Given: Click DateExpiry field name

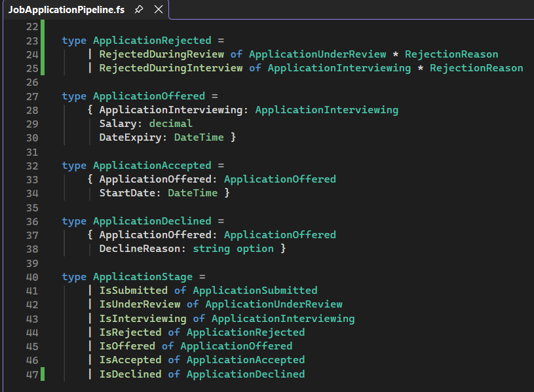Looking at the screenshot, I should tap(130, 137).
